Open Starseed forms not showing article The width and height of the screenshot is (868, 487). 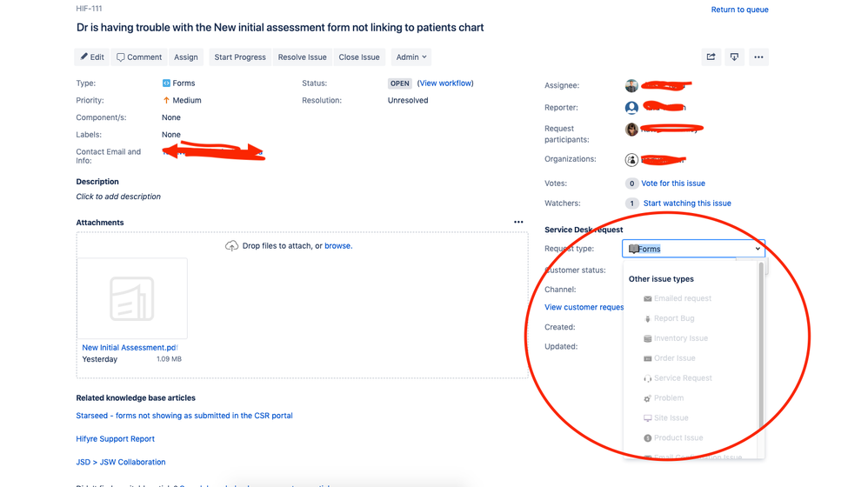(x=184, y=416)
